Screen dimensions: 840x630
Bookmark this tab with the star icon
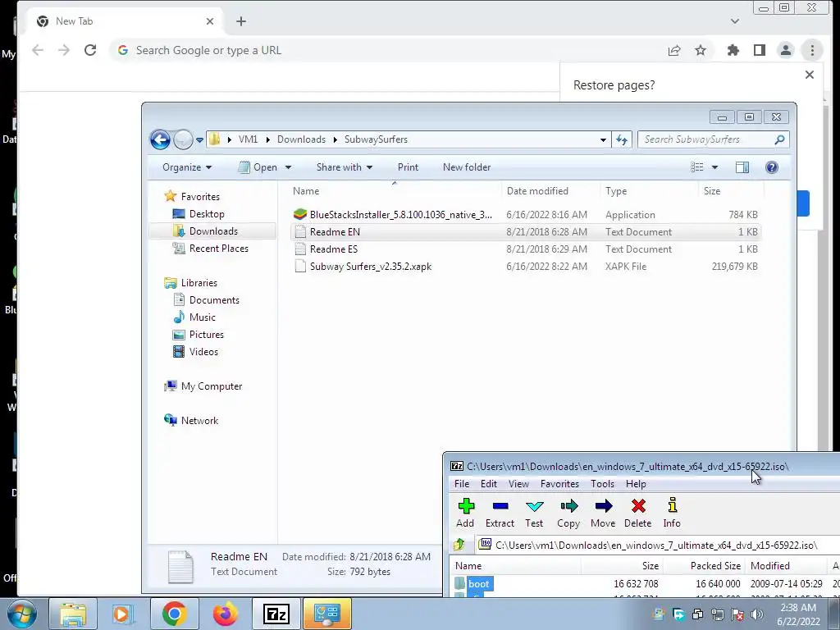coord(701,50)
